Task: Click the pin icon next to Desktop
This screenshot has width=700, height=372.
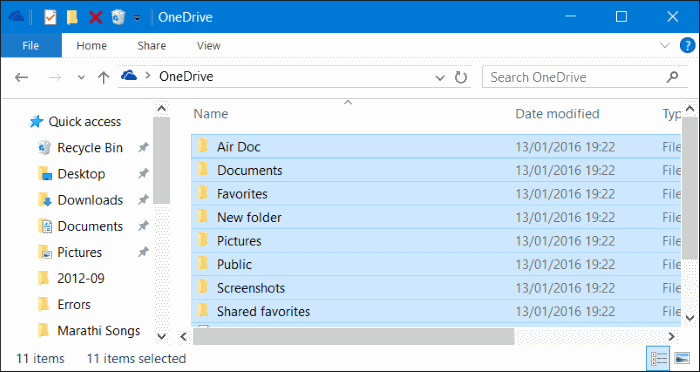Action: tap(143, 174)
